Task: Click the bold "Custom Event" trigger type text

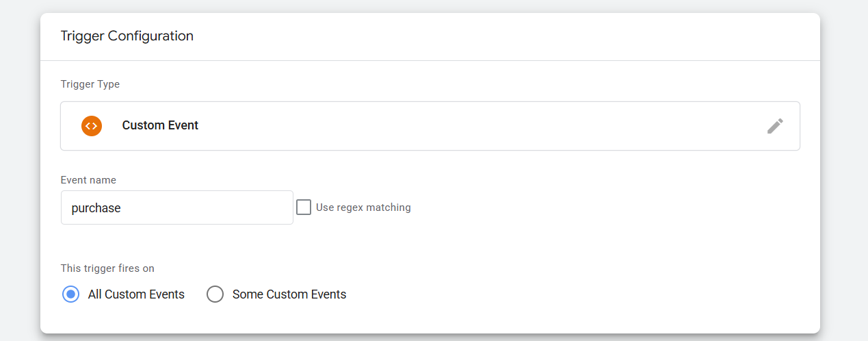Action: pyautogui.click(x=160, y=126)
